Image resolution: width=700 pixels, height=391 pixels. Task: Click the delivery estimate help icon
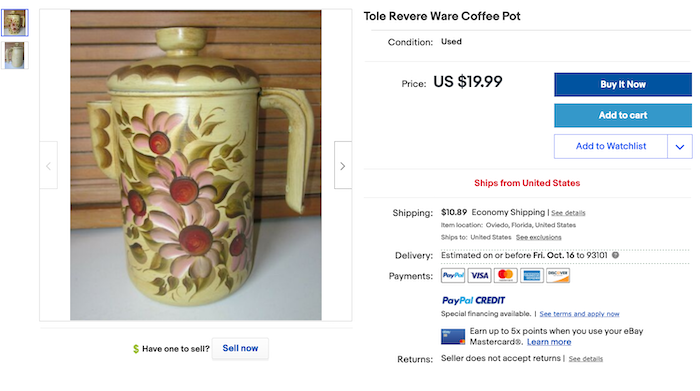tap(615, 255)
